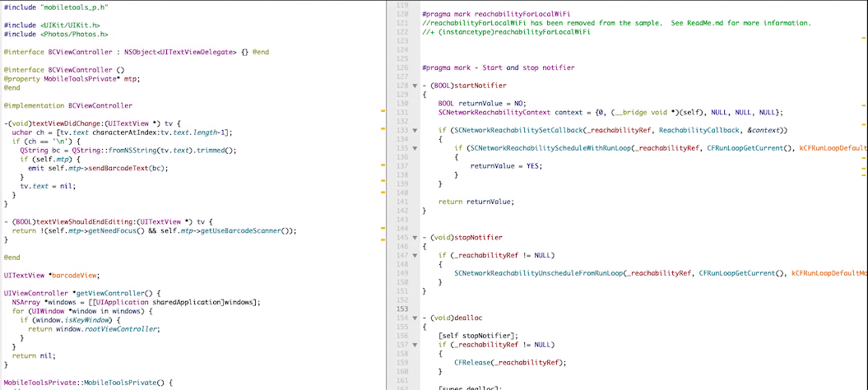Click the @implementation BCViewController line
Screen dimensions: 868x390
[x=68, y=105]
